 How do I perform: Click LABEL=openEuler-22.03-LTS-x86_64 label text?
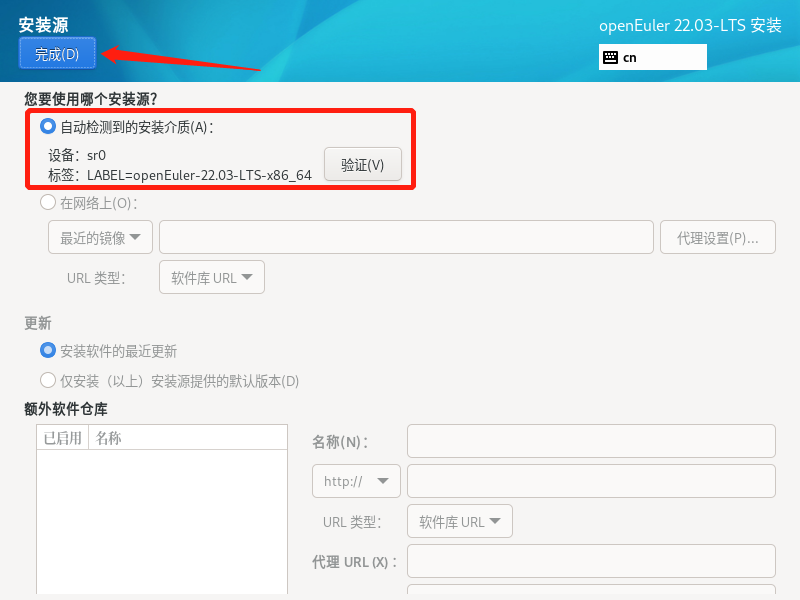coord(199,176)
